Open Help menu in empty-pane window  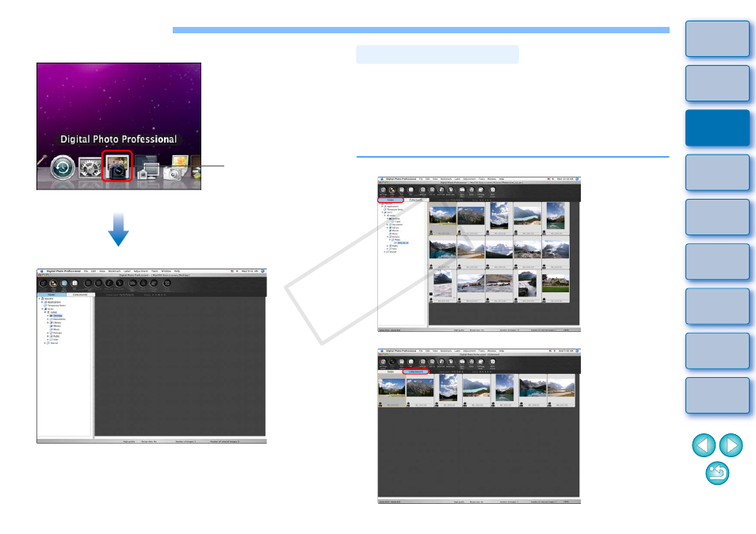(x=177, y=271)
